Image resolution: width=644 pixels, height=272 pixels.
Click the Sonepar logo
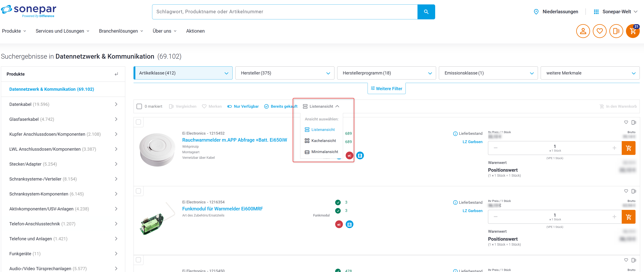(29, 11)
